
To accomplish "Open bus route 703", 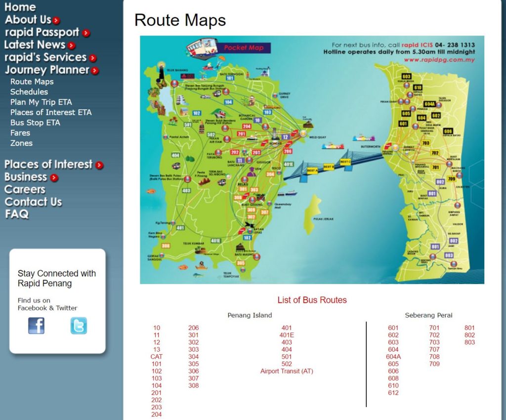I will coord(434,342).
